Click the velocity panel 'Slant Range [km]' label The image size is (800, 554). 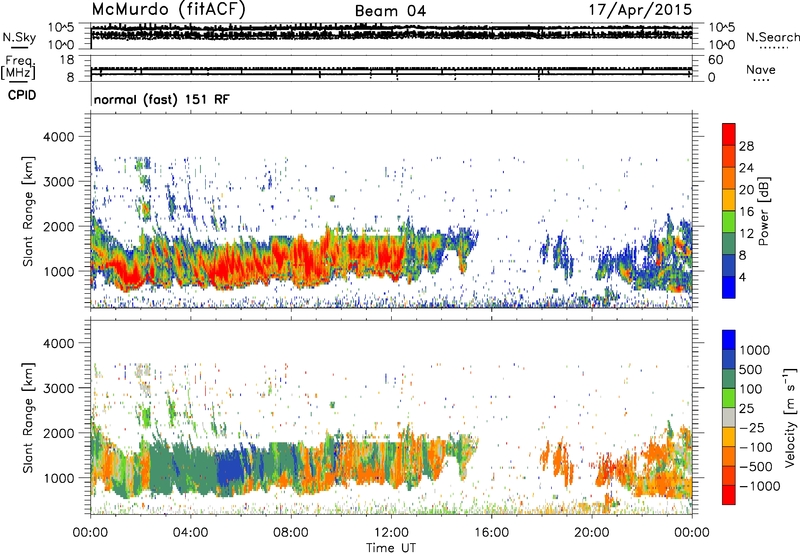(x=28, y=418)
